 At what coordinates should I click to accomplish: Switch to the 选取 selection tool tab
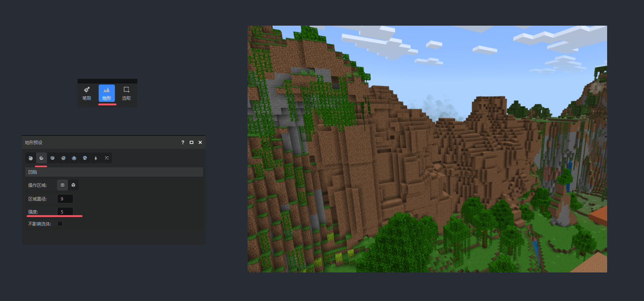pyautogui.click(x=126, y=93)
